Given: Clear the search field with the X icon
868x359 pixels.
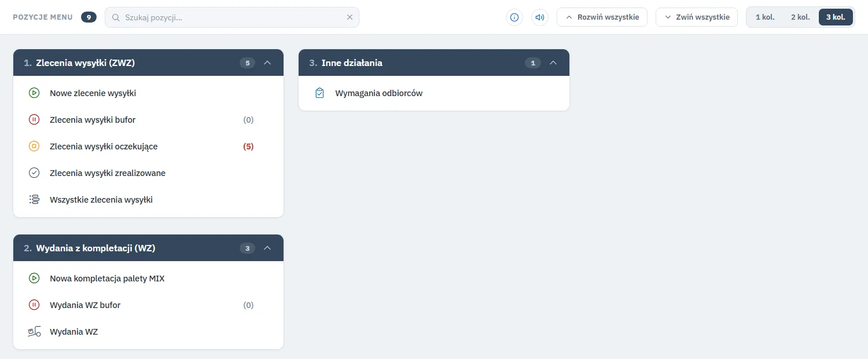Looking at the screenshot, I should (350, 17).
